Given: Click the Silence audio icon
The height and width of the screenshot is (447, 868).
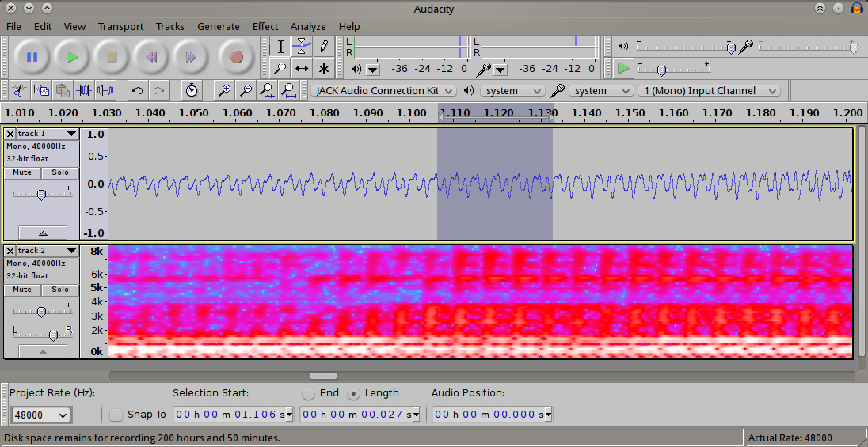Looking at the screenshot, I should pos(105,90).
